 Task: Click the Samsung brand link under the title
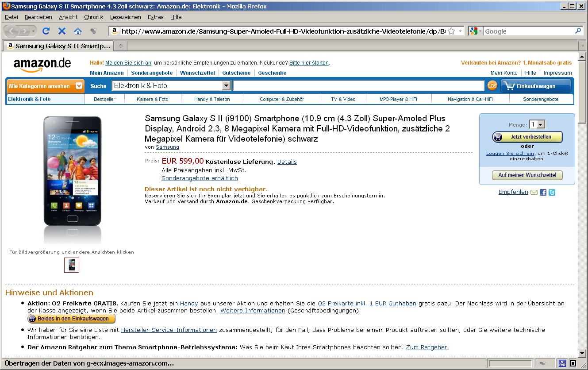pyautogui.click(x=167, y=147)
